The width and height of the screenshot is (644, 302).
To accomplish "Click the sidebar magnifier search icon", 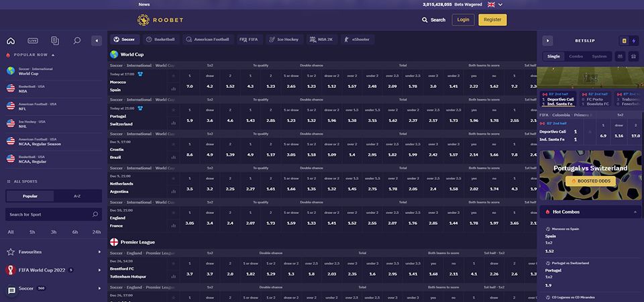I will tap(76, 41).
